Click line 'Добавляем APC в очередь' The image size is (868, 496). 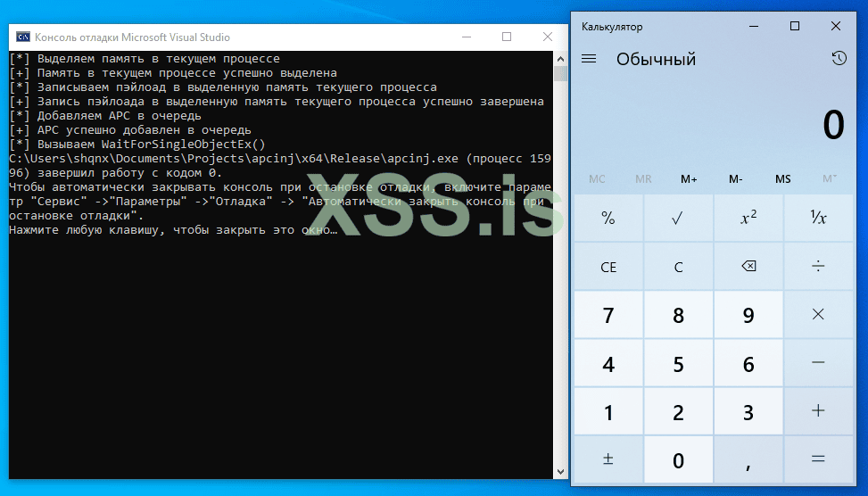(105, 116)
